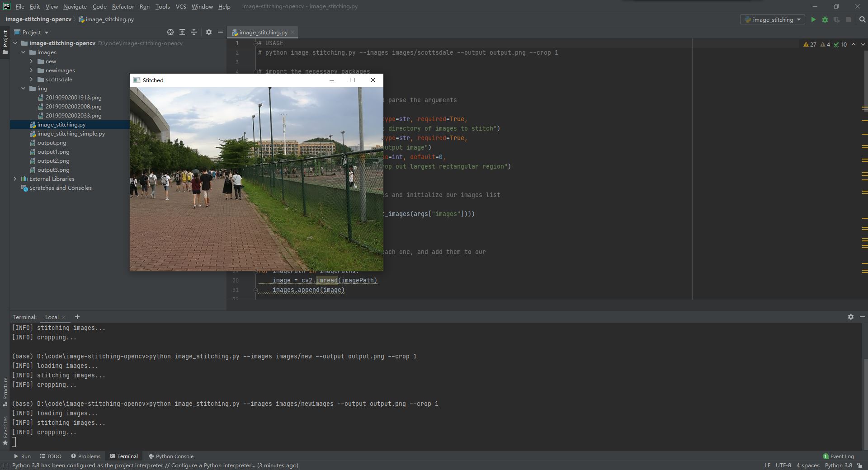The image size is (868, 470).
Task: Debug image_stitching with the bug icon
Action: point(825,19)
